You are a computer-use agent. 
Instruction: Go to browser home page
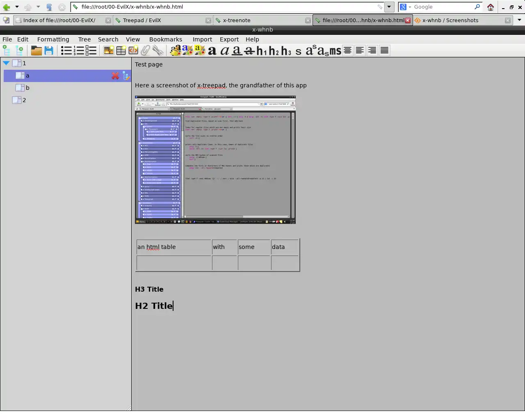coord(491,7)
